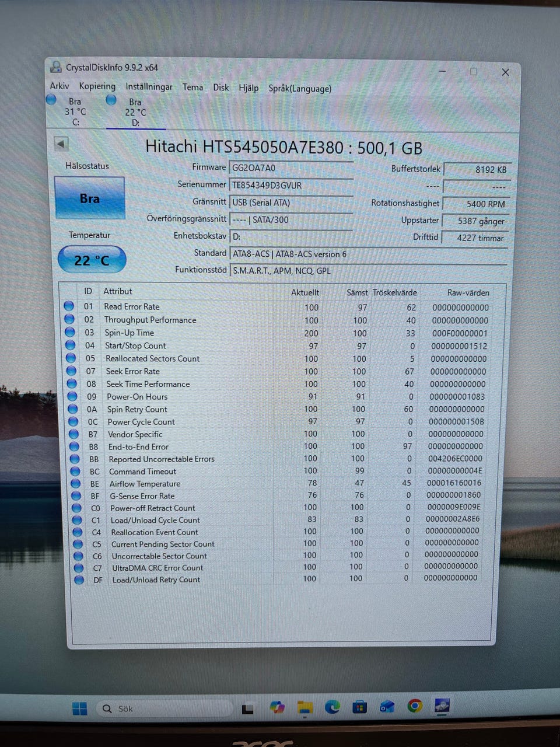The image size is (560, 747).
Task: Open Outlook from the taskbar
Action: (x=387, y=707)
